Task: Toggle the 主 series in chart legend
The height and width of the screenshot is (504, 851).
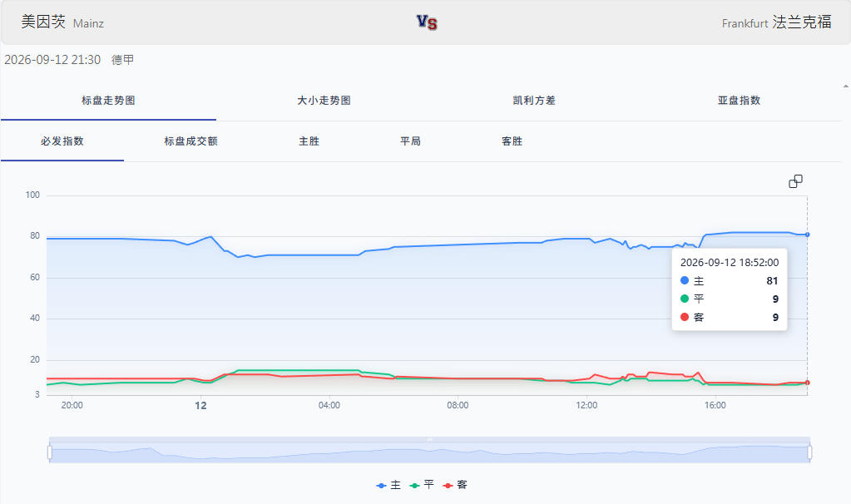Action: [388, 485]
